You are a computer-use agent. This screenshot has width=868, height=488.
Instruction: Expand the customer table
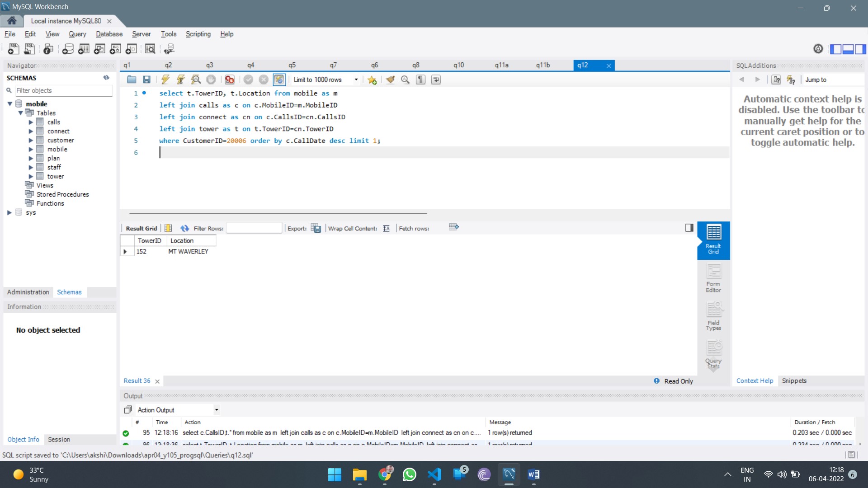click(x=31, y=140)
